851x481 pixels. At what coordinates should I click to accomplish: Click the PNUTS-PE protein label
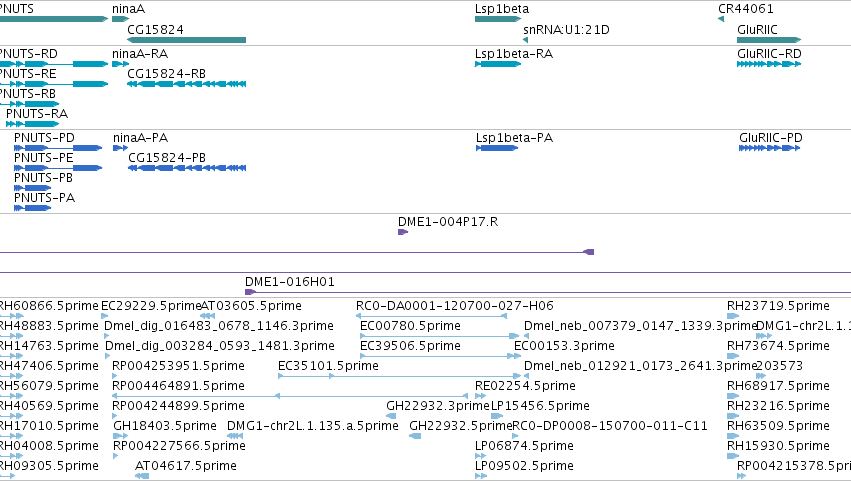[x=43, y=158]
